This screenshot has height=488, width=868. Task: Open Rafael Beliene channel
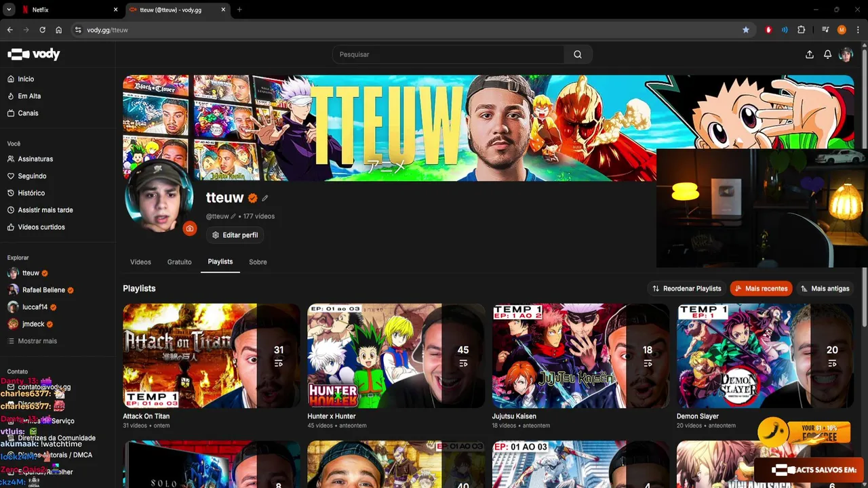pyautogui.click(x=43, y=290)
